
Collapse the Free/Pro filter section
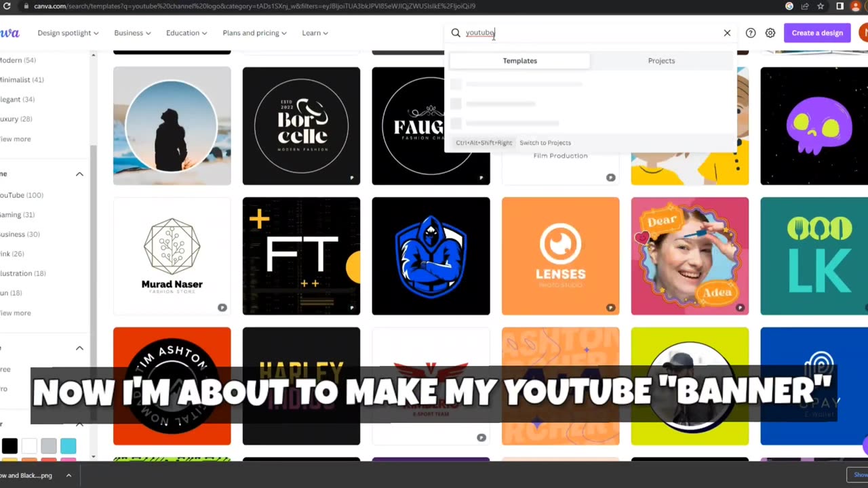pyautogui.click(x=79, y=348)
